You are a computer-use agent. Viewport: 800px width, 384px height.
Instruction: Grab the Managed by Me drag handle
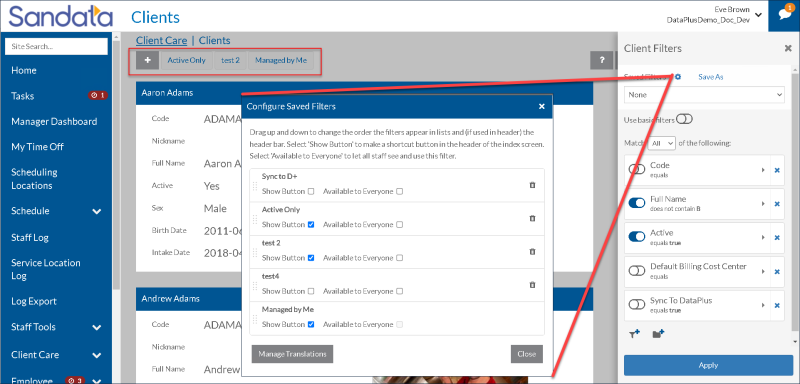[255, 319]
